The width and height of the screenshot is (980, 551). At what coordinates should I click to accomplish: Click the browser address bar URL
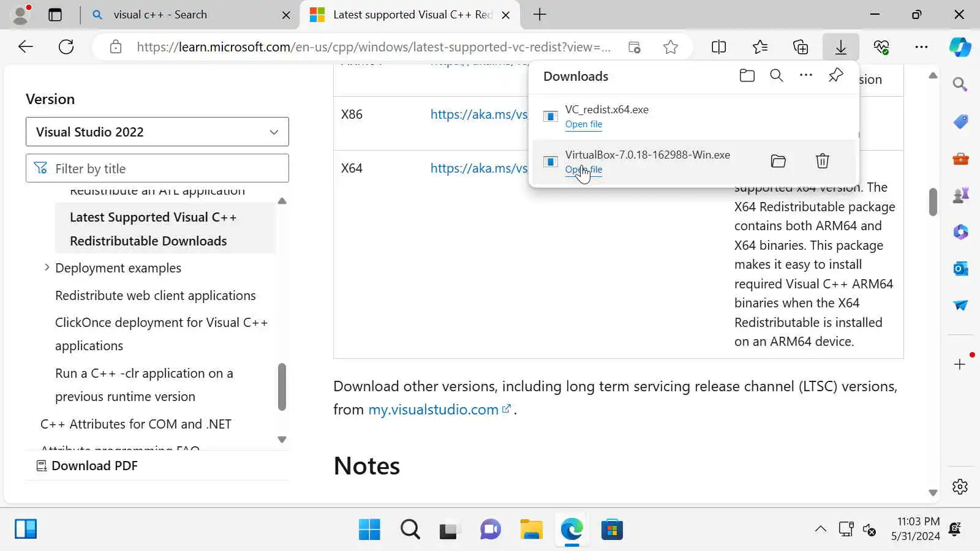tap(374, 47)
